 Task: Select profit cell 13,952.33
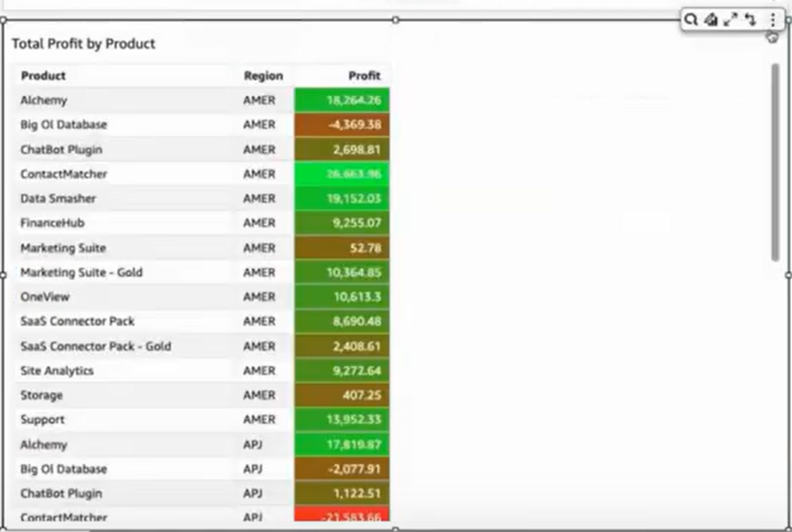tap(342, 420)
